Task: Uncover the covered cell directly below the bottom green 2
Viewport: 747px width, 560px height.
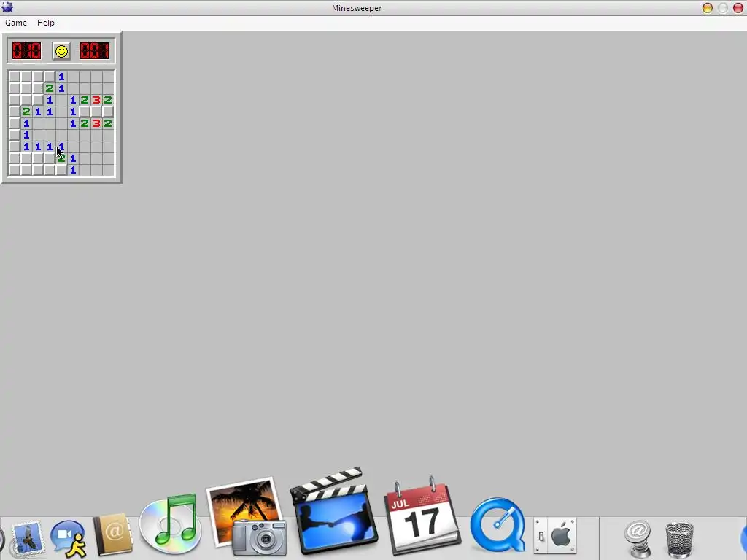Action: [61, 169]
